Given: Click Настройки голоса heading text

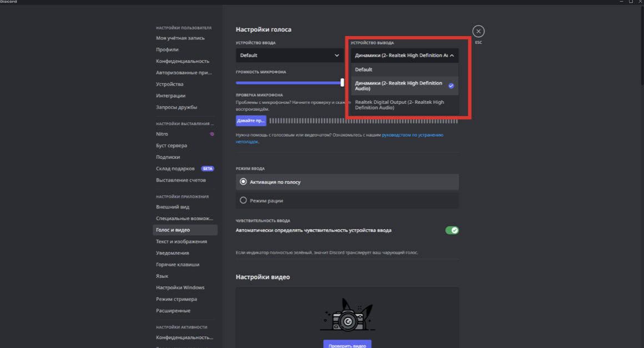Looking at the screenshot, I should click(x=263, y=29).
